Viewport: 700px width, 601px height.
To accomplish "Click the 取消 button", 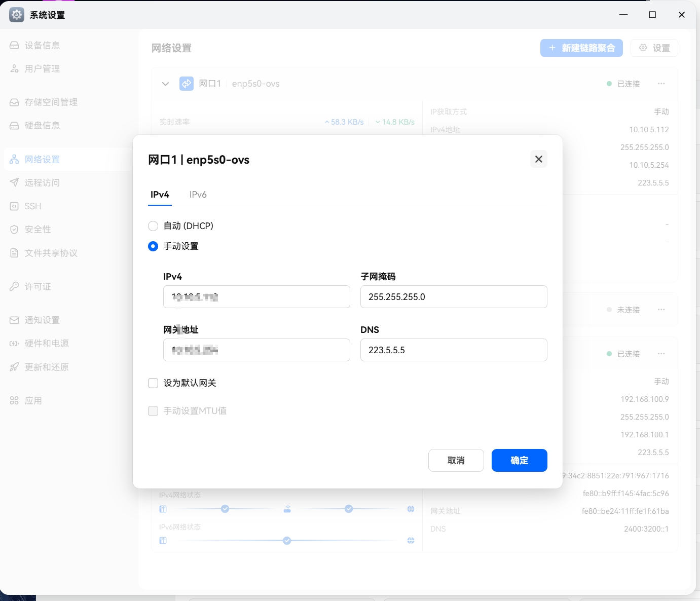I will [456, 460].
